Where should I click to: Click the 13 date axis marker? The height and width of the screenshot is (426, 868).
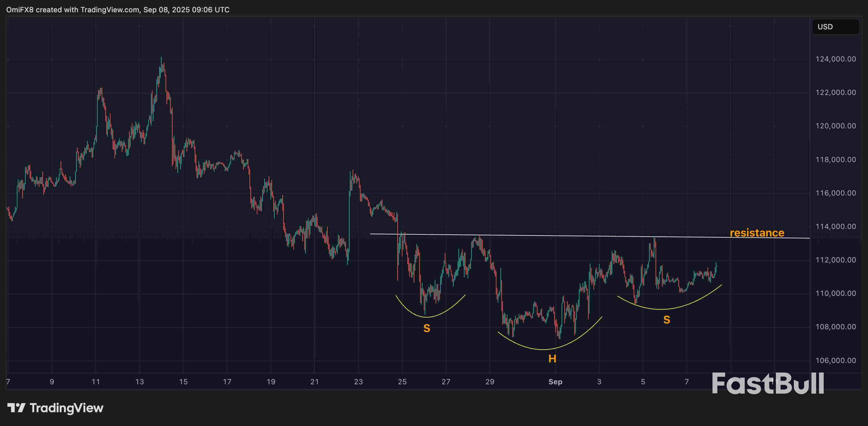(139, 382)
